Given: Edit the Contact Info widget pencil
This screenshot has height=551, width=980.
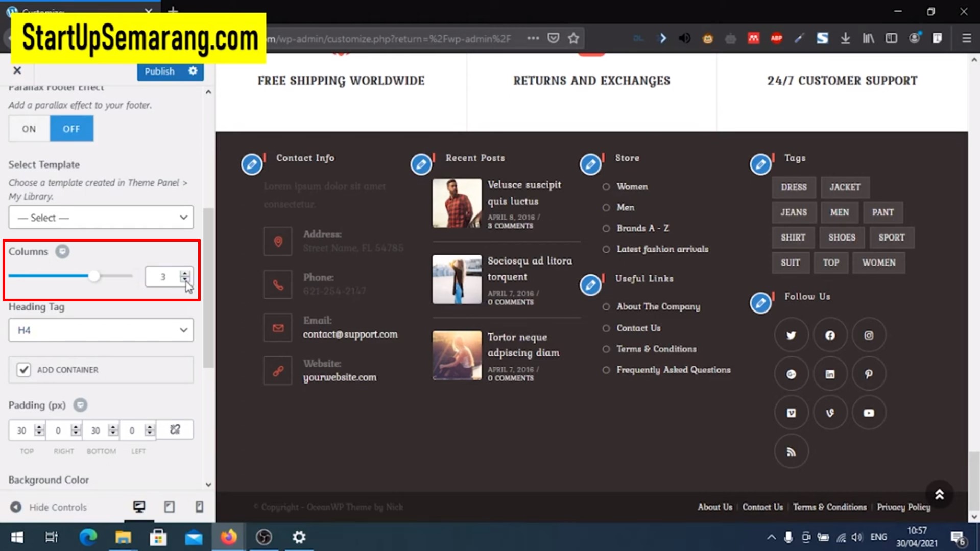Looking at the screenshot, I should pos(252,164).
